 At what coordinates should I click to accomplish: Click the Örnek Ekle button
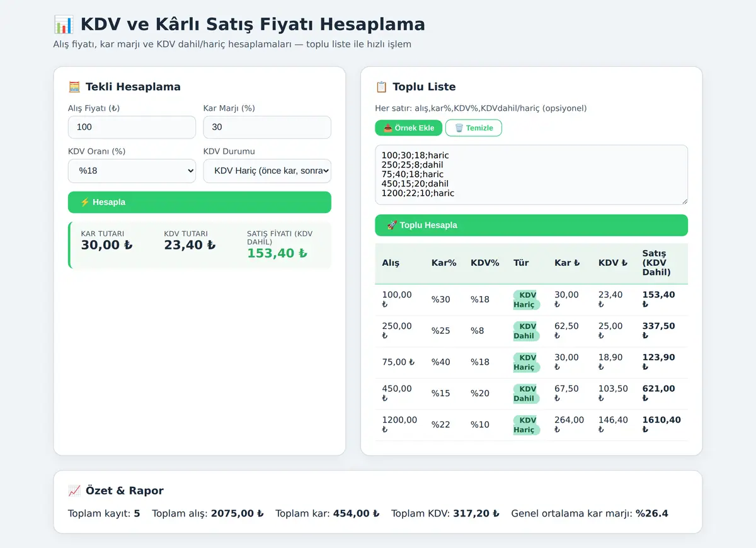(x=408, y=128)
